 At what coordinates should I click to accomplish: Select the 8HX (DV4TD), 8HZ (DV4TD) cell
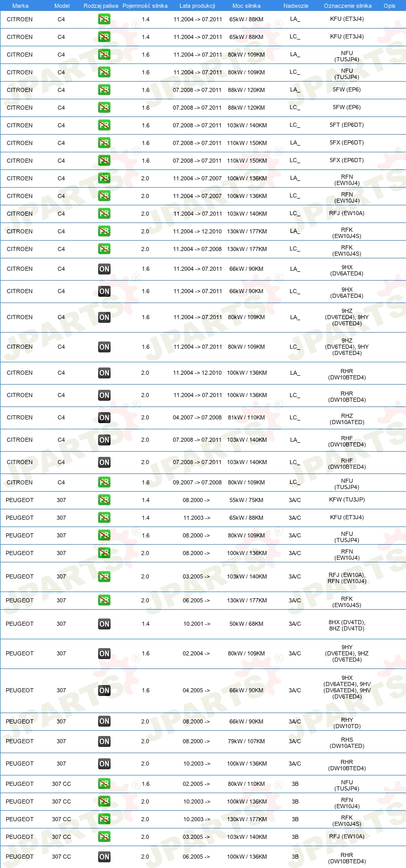pyautogui.click(x=347, y=625)
